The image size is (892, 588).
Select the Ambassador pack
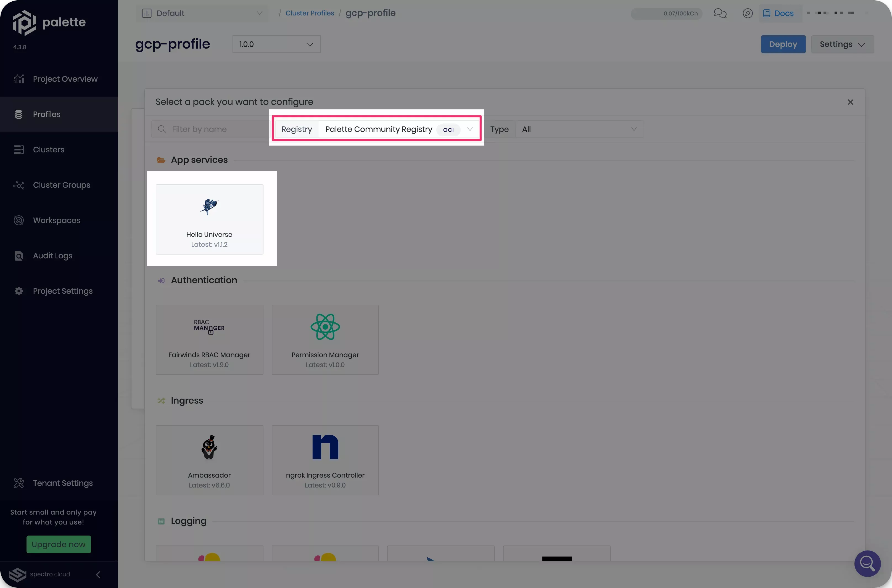pyautogui.click(x=209, y=460)
